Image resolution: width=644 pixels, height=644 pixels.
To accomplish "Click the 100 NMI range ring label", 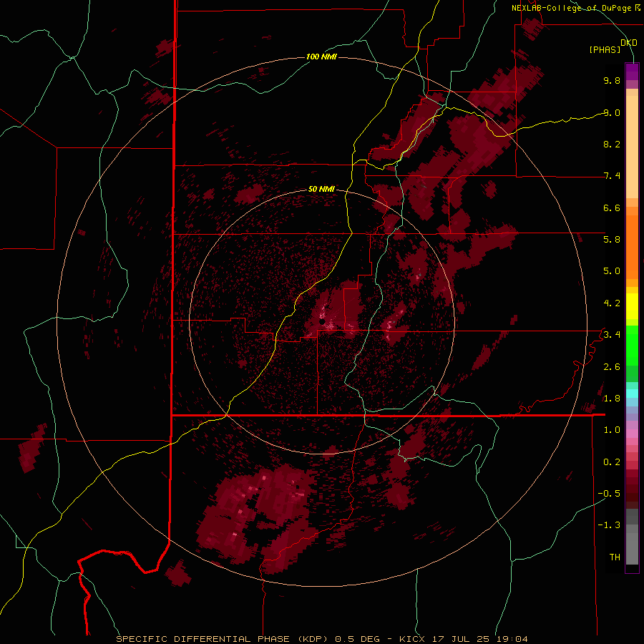I will click(321, 57).
